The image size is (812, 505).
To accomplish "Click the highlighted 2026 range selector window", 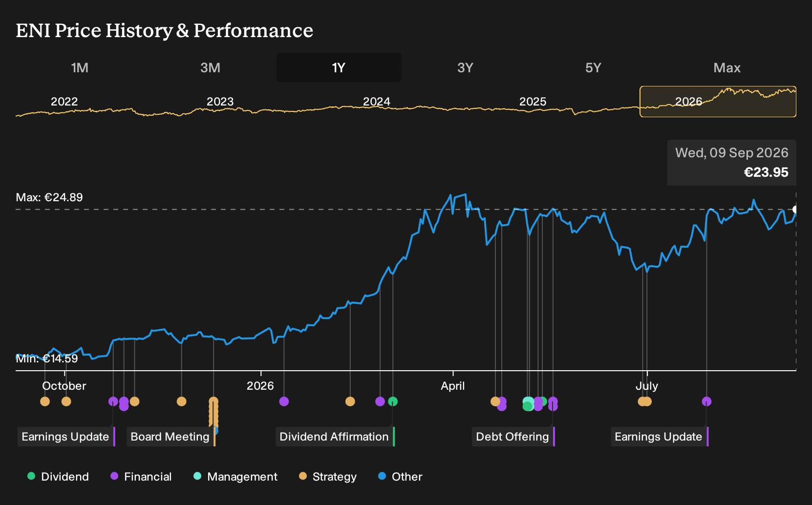I will click(x=718, y=102).
